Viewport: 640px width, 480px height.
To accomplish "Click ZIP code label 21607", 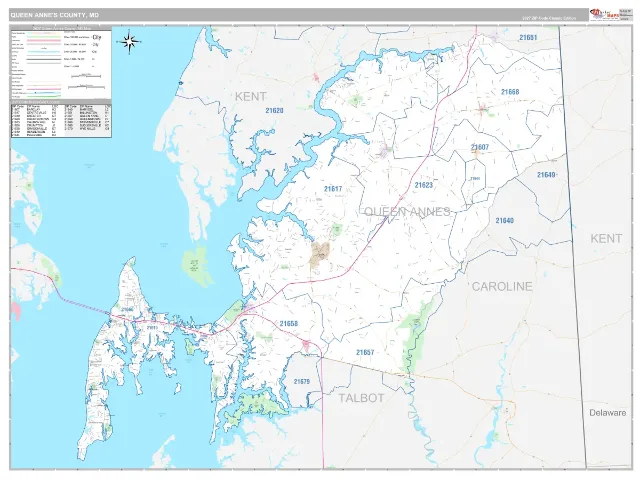I will coord(480,147).
